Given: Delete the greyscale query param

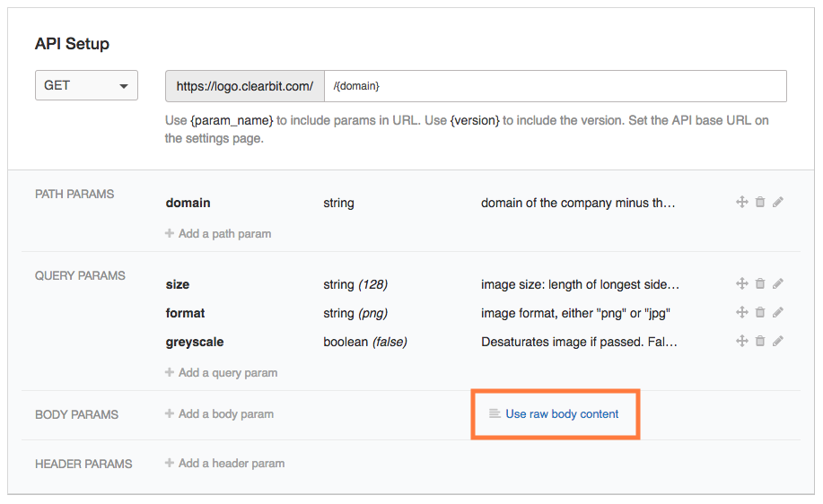Looking at the screenshot, I should 760,342.
